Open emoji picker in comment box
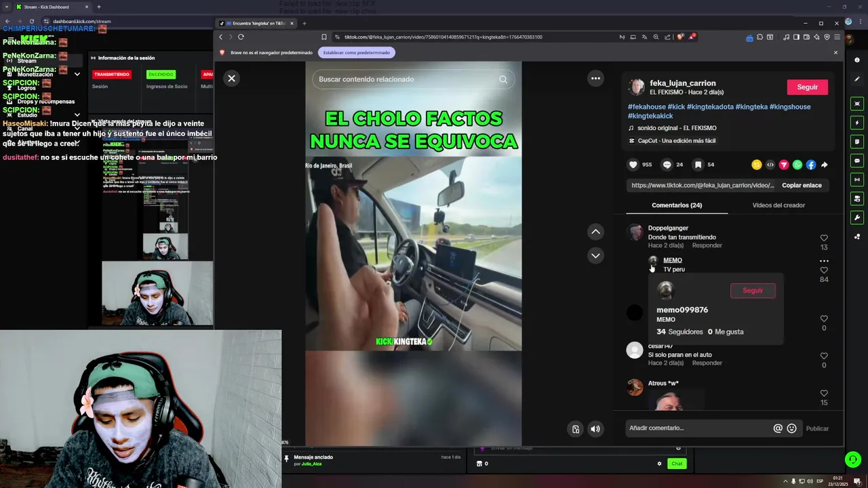This screenshot has width=868, height=488. [791, 428]
